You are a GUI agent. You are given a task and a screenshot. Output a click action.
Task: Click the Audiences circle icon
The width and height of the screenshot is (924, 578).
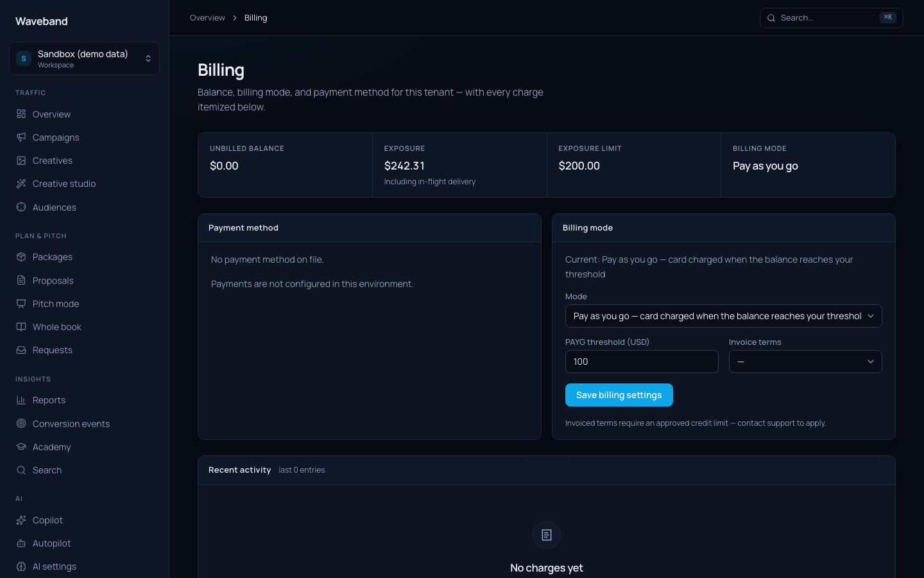click(21, 207)
